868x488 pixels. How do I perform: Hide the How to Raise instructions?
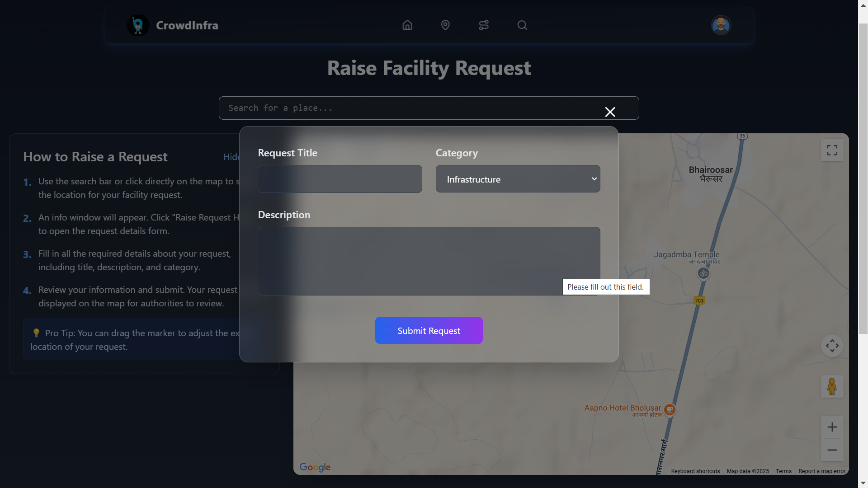pyautogui.click(x=231, y=157)
